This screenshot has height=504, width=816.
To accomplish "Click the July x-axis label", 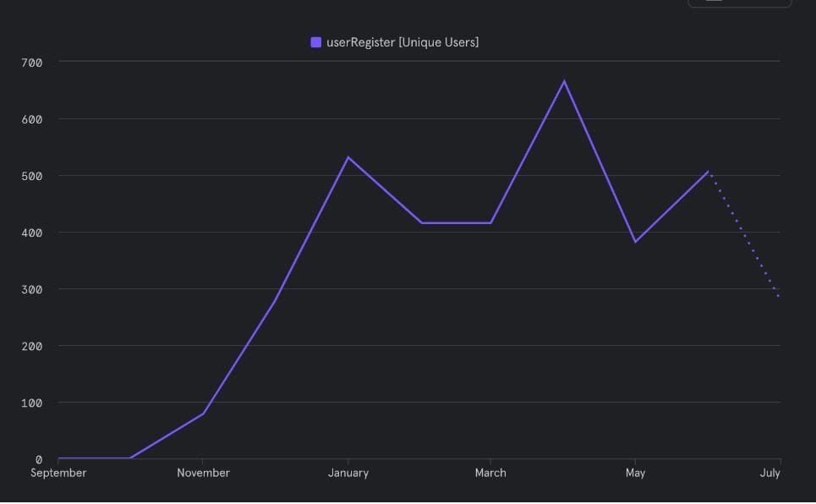I will 770,473.
